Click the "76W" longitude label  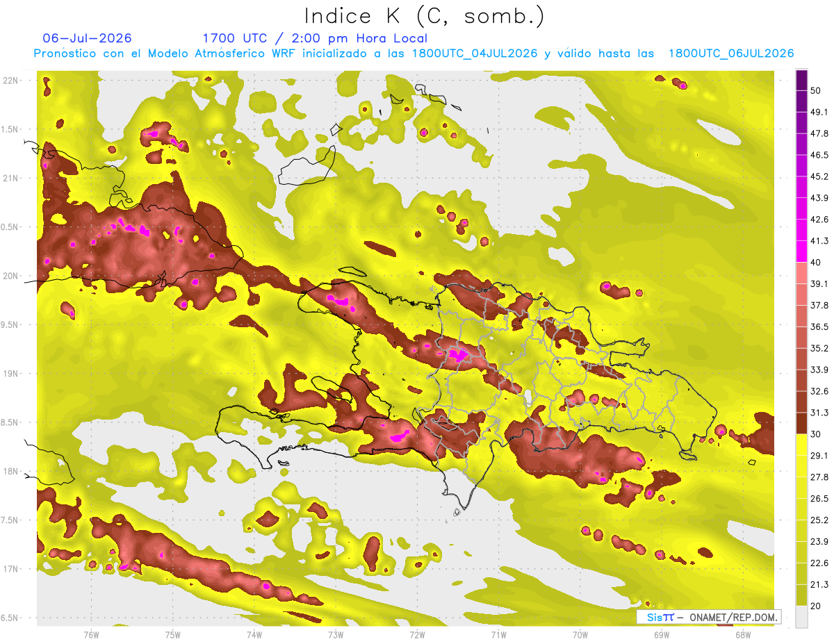(91, 634)
